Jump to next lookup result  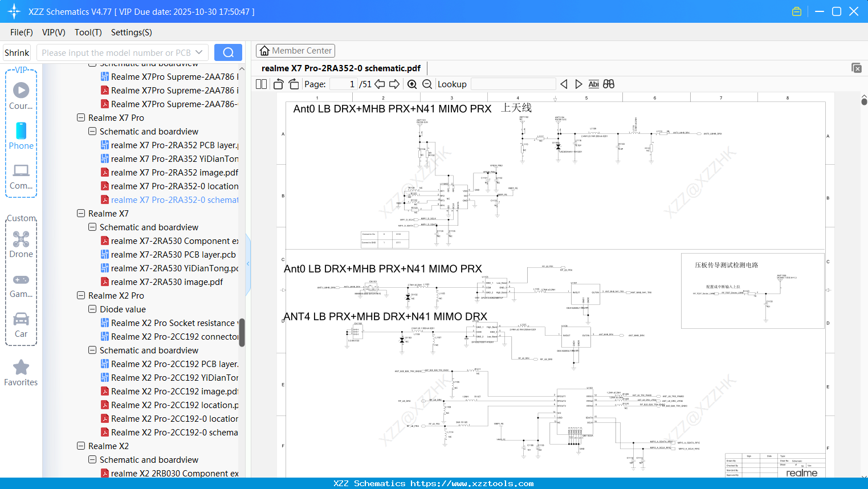pyautogui.click(x=578, y=84)
